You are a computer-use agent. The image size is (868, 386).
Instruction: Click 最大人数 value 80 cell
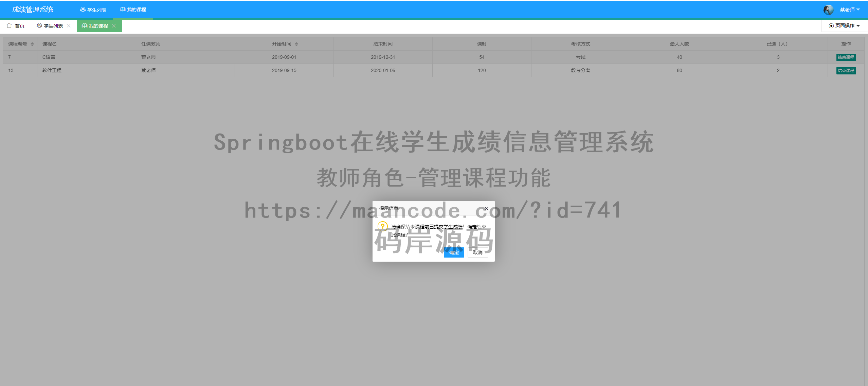click(x=679, y=70)
